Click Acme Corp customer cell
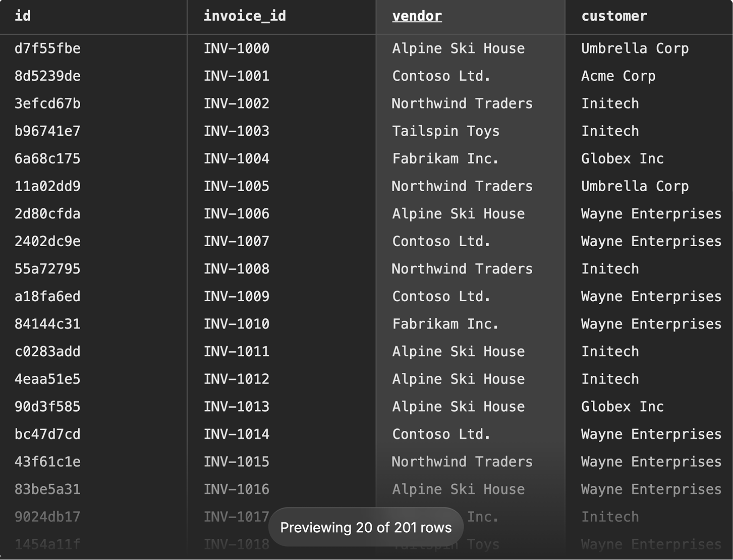The width and height of the screenshot is (733, 560). click(618, 76)
